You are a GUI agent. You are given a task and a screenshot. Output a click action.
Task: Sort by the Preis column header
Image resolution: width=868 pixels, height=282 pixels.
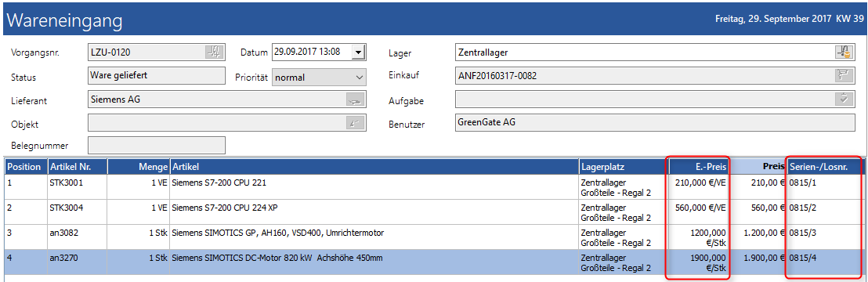(x=758, y=167)
